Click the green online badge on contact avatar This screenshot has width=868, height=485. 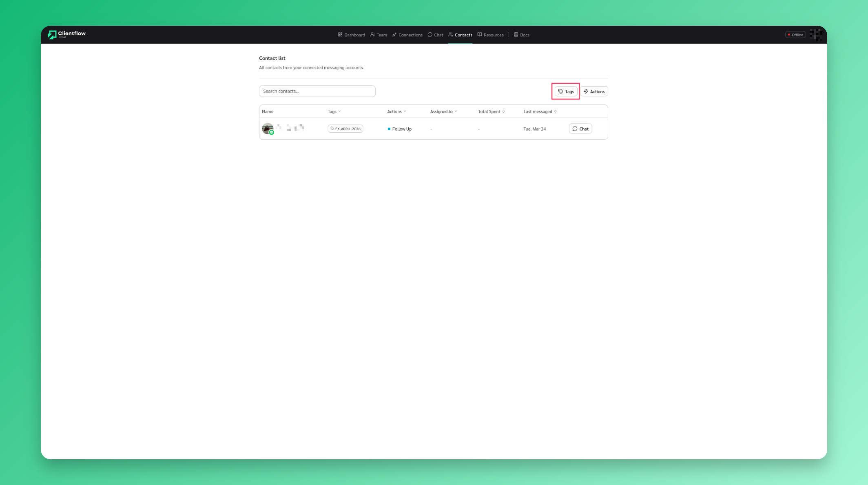click(271, 133)
